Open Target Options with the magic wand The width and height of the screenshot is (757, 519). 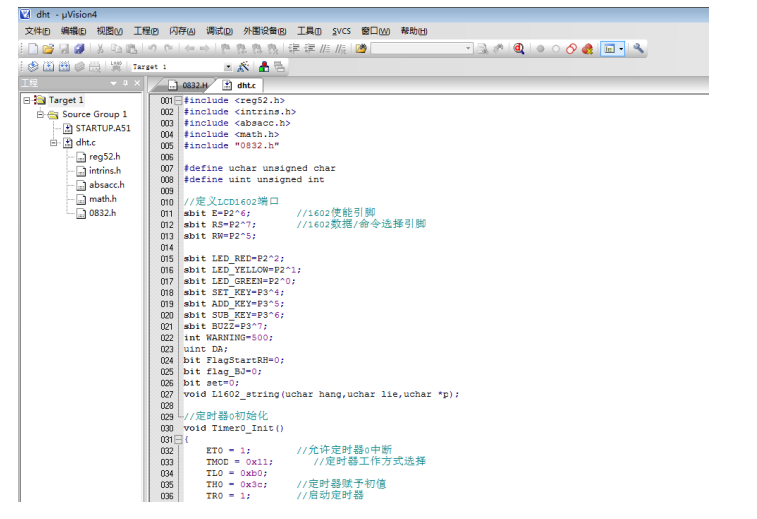coord(243,67)
